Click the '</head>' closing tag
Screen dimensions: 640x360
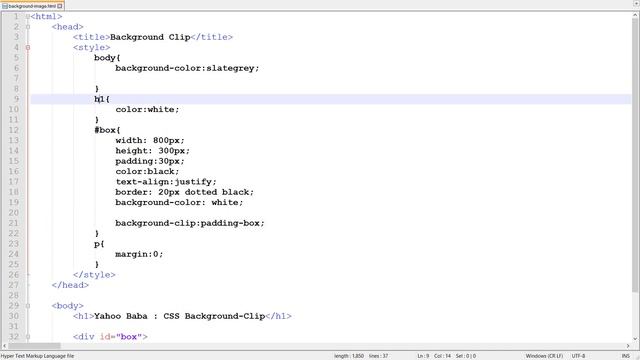(70, 285)
